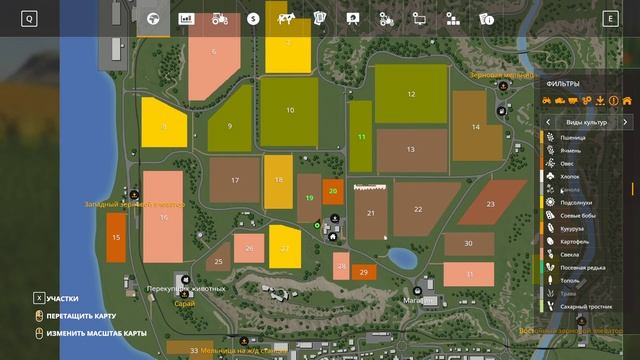640x360 pixels.
Task: Click the filter list scrollbar marker
Action: coord(633,189)
